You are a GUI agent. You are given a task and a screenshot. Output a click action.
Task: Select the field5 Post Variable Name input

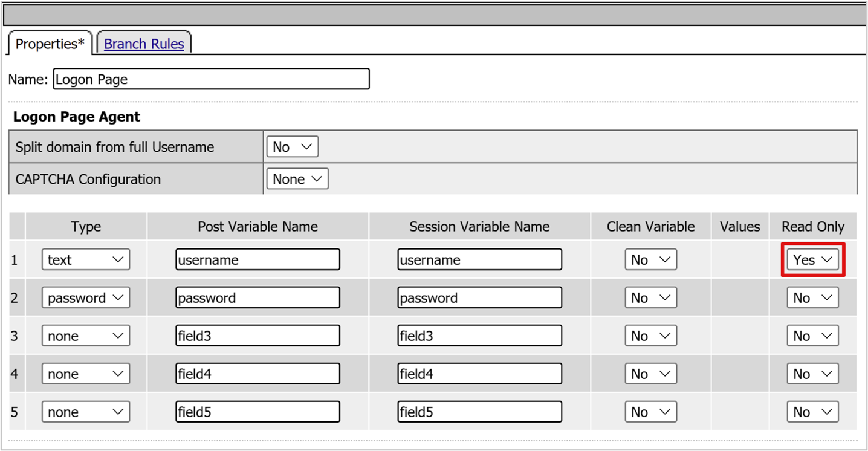pos(257,412)
